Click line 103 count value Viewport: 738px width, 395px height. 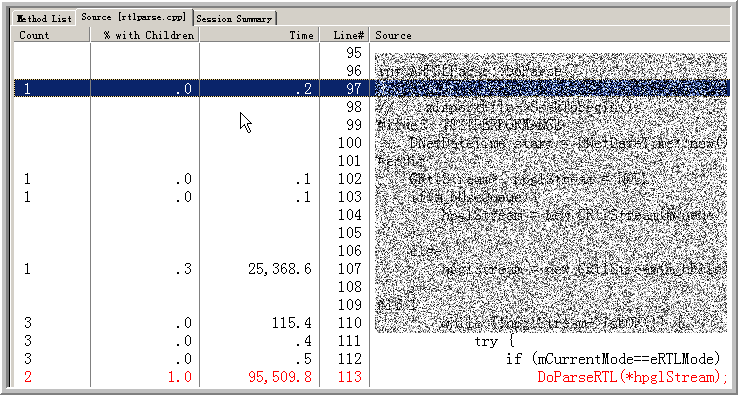pos(27,197)
